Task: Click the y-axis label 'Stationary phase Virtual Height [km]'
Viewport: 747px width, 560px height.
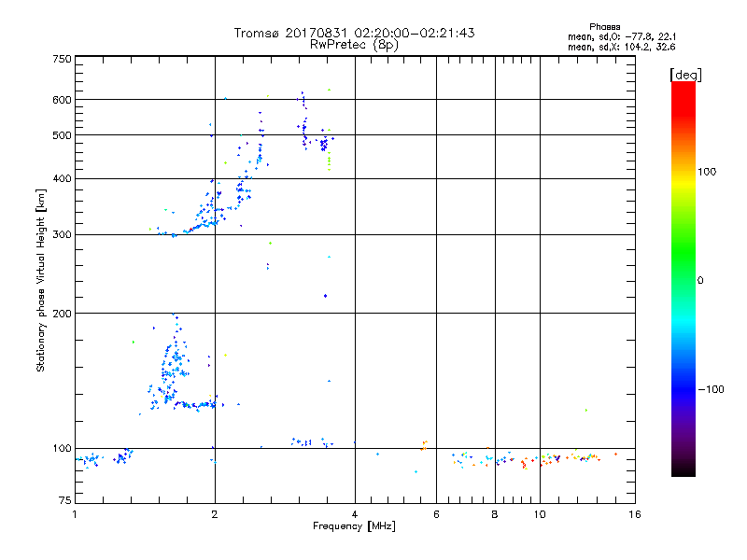Action: [x=40, y=280]
